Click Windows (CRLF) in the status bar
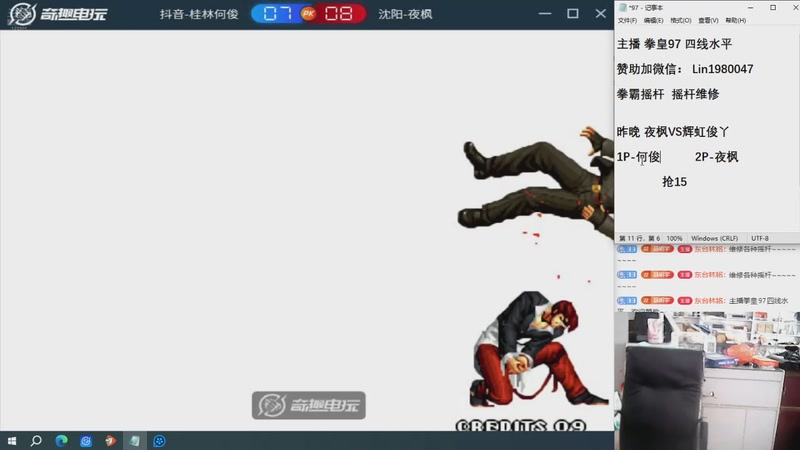The image size is (800, 450). [x=714, y=238]
